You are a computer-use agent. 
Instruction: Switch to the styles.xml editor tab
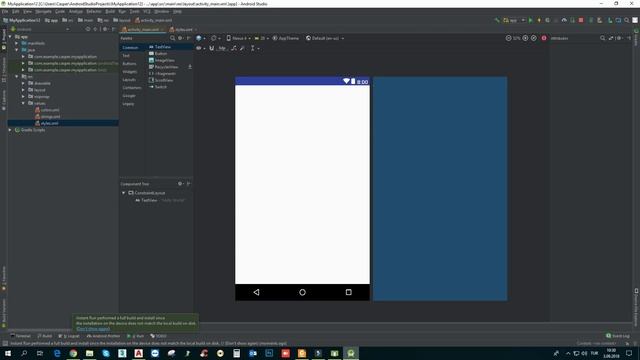coord(182,29)
